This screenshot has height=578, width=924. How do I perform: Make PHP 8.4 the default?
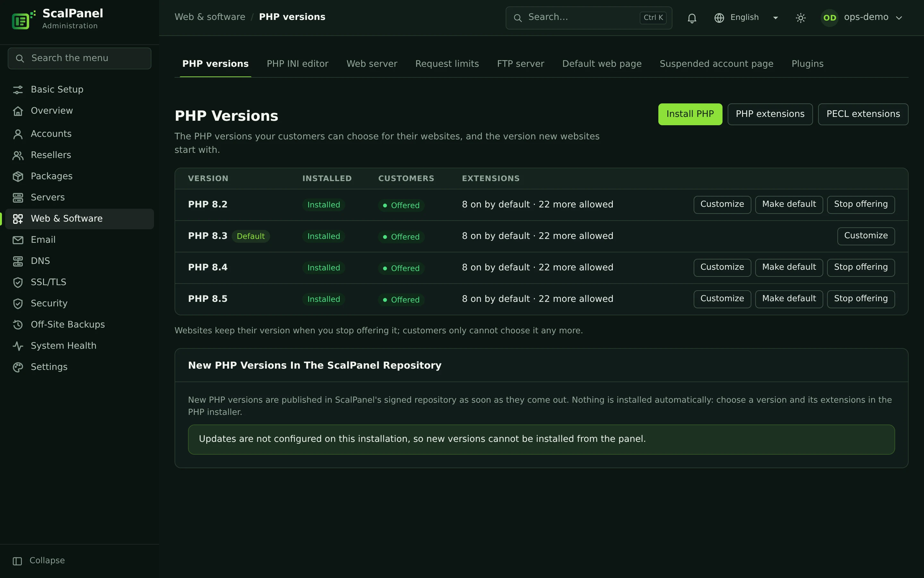click(x=789, y=267)
